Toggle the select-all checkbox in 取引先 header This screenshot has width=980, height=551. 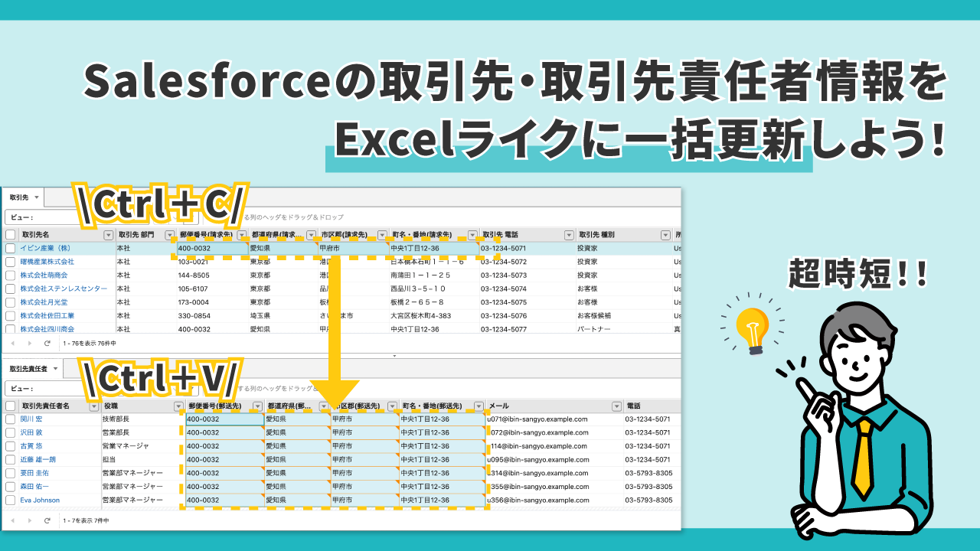[x=11, y=235]
